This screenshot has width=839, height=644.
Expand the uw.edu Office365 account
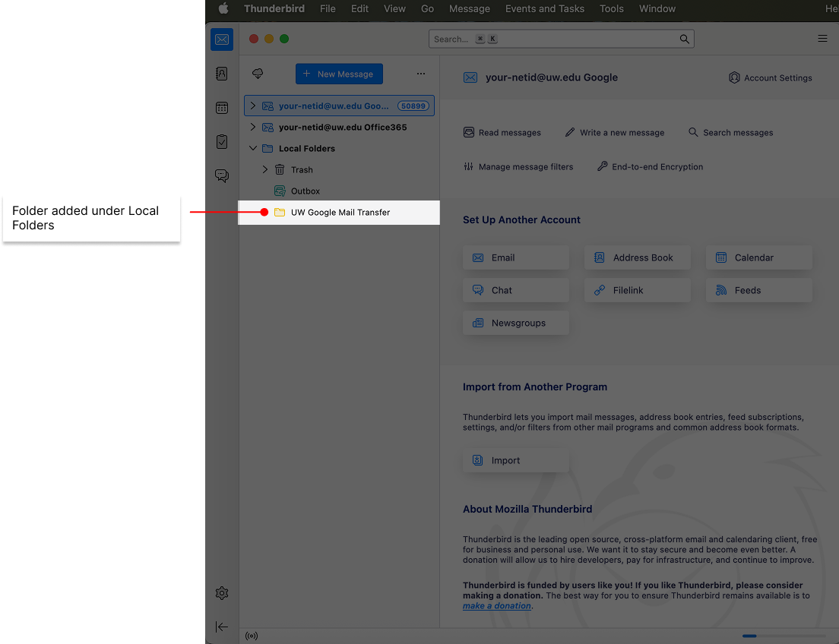tap(253, 128)
